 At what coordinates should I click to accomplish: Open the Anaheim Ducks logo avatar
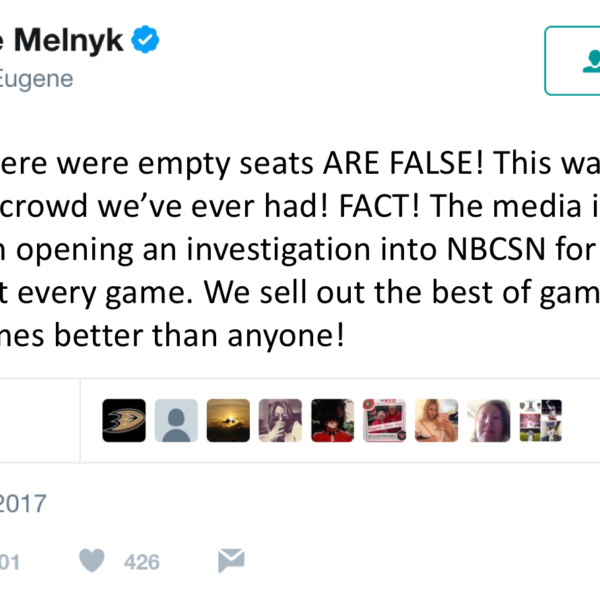(124, 421)
